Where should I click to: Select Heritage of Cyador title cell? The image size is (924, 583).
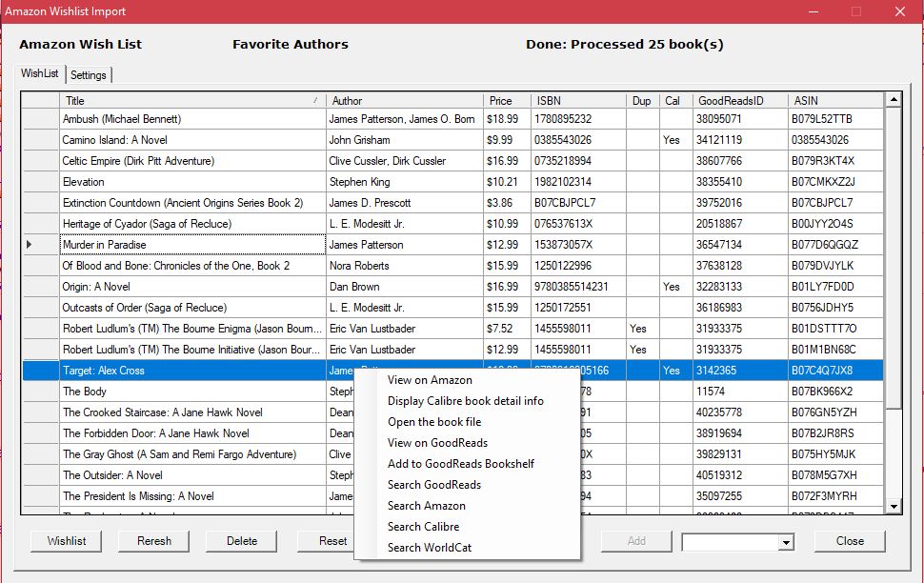(x=192, y=224)
